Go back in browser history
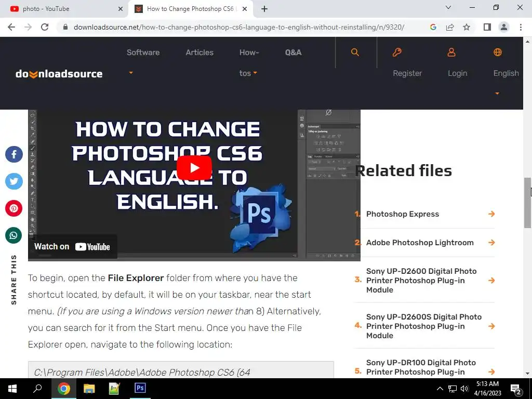Image resolution: width=532 pixels, height=399 pixels. [x=11, y=27]
